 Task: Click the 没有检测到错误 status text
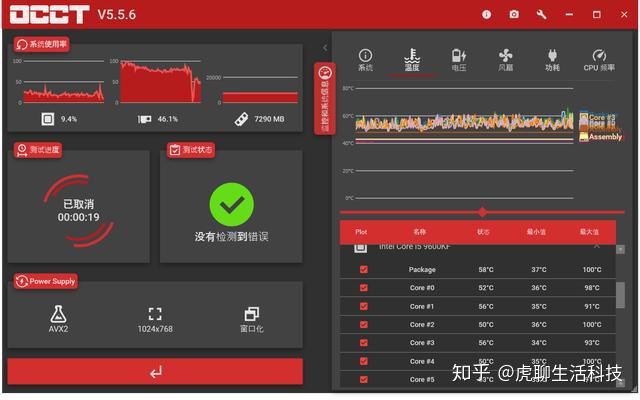point(231,237)
